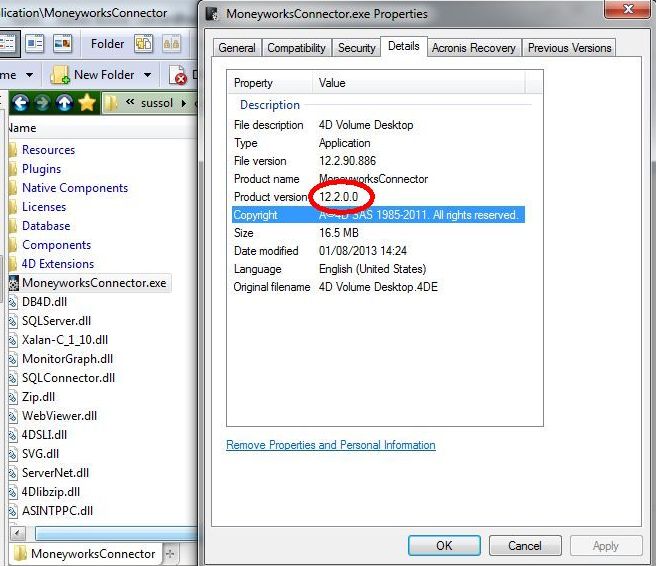This screenshot has height=566, width=656.
Task: Expand the sussol breadcrumb arrow
Action: pyautogui.click(x=183, y=103)
